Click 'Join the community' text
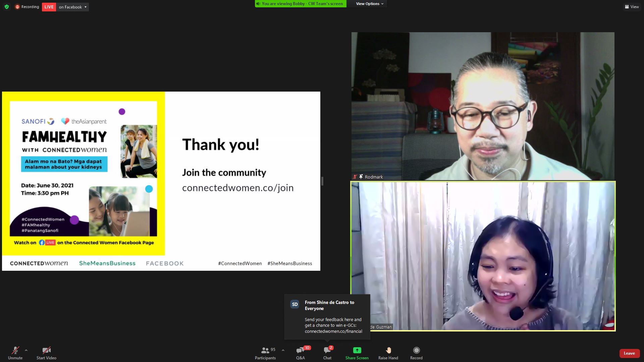Viewport: 644px width, 362px height. pos(224,172)
